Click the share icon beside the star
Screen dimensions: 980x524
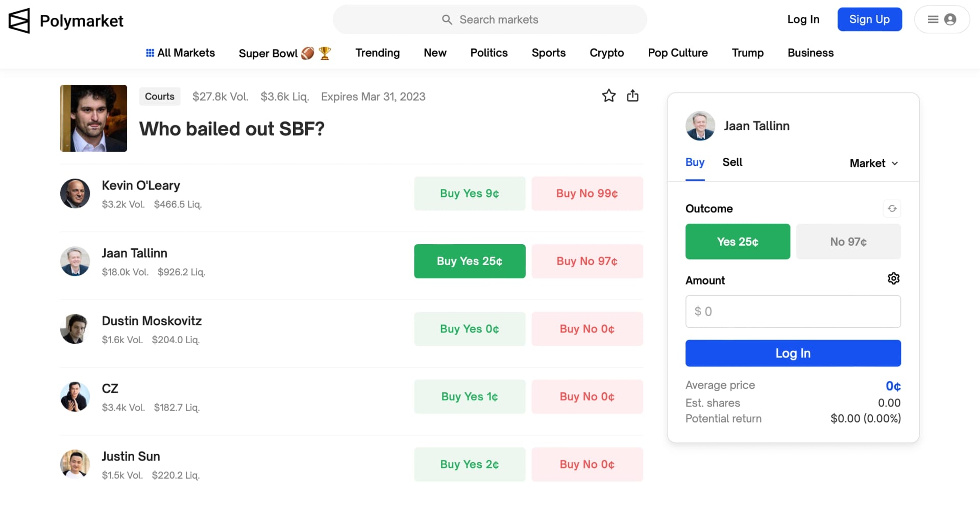(x=632, y=96)
